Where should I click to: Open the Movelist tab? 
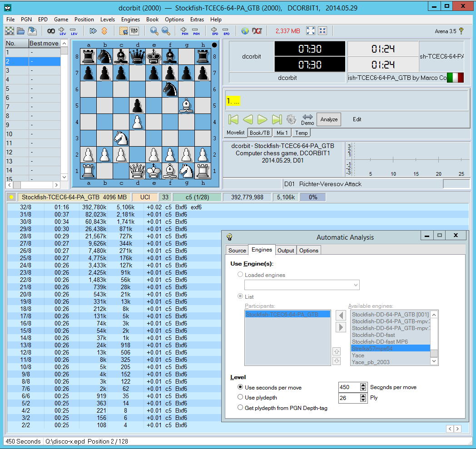[236, 133]
